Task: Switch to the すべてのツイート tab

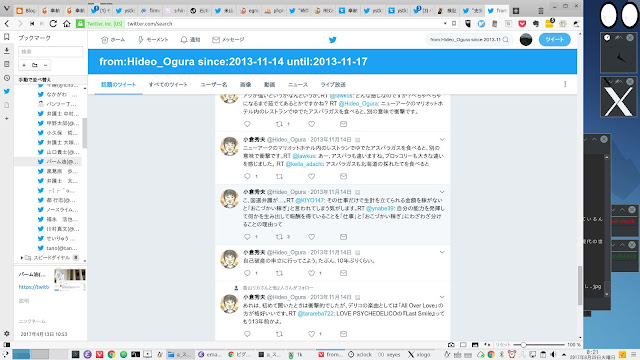Action: click(x=168, y=84)
